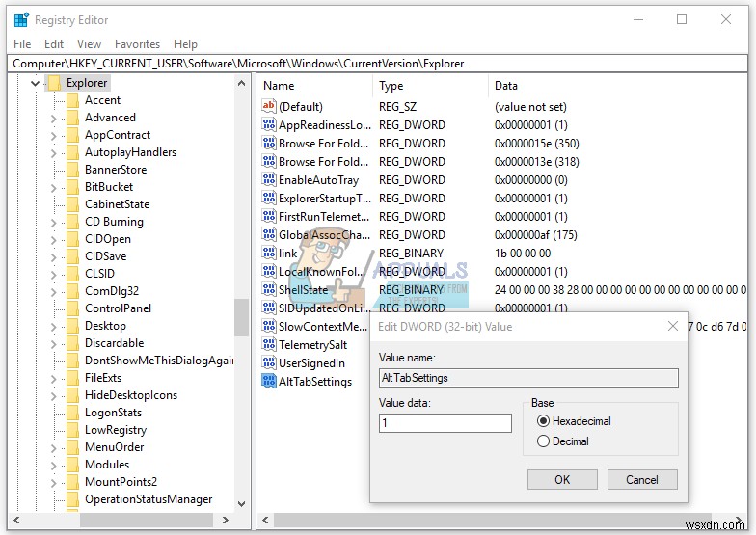Screen dimensions: 756x535
Task: Click the AltTabSettings value icon
Action: click(268, 381)
